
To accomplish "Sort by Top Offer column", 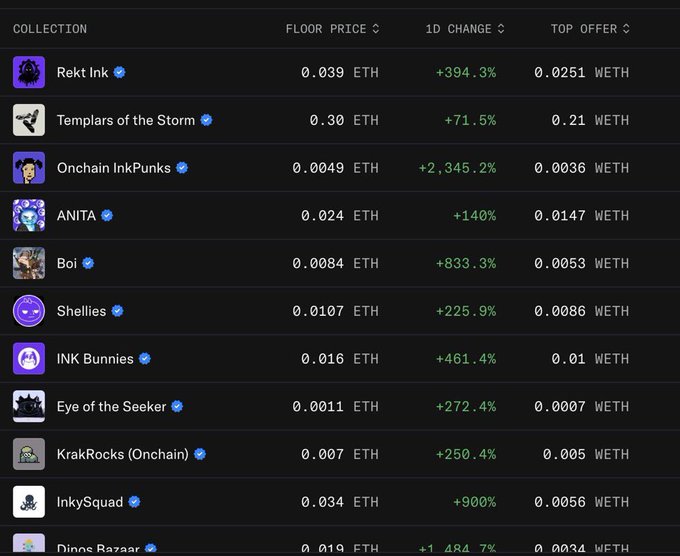I will pos(590,29).
